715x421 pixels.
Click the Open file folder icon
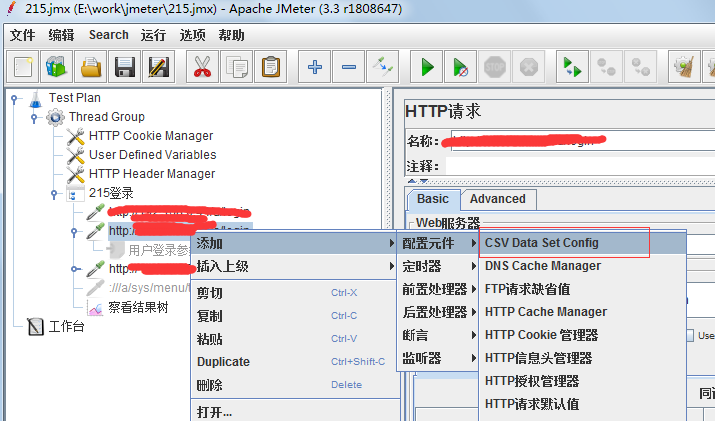pyautogui.click(x=91, y=68)
